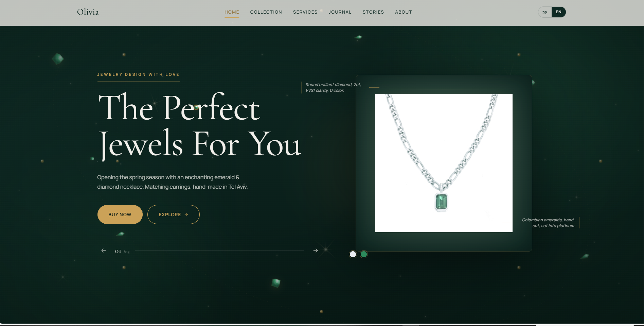Click the Buy Now button

pos(120,215)
